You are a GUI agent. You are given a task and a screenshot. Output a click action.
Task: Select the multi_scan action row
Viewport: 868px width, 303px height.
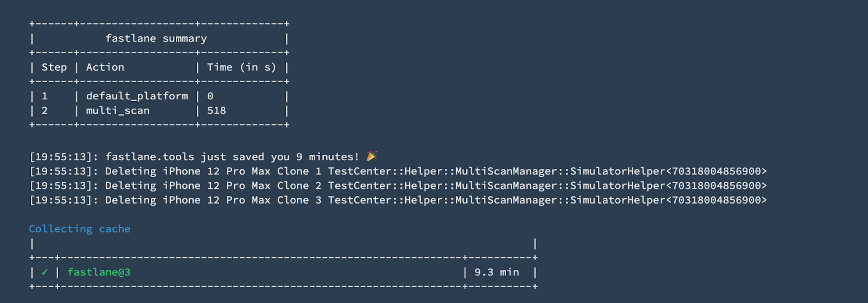tap(159, 111)
